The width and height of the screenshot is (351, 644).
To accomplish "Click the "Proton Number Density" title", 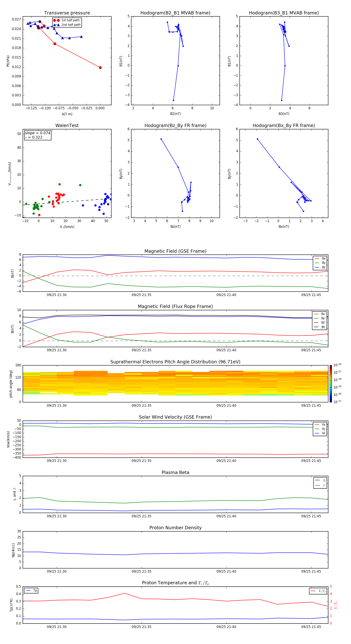I will [x=175, y=528].
